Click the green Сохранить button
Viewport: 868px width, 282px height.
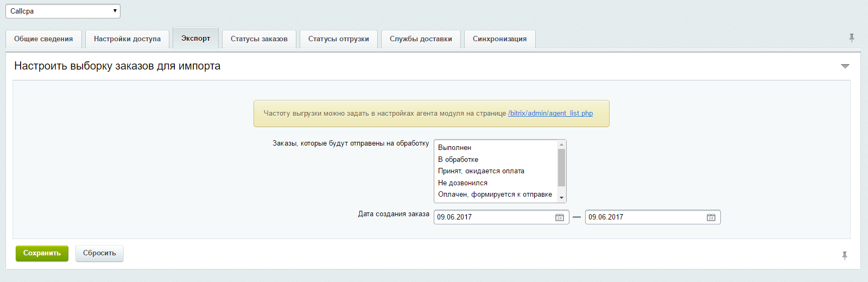click(42, 253)
